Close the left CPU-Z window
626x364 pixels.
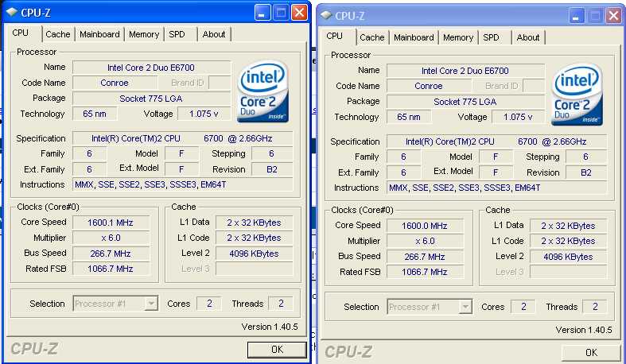(x=299, y=13)
